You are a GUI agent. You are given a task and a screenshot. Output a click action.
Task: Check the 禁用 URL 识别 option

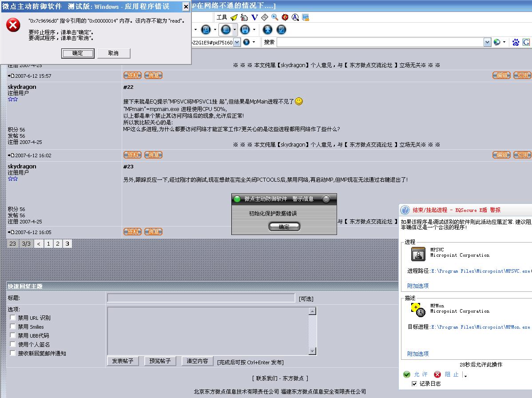12,318
